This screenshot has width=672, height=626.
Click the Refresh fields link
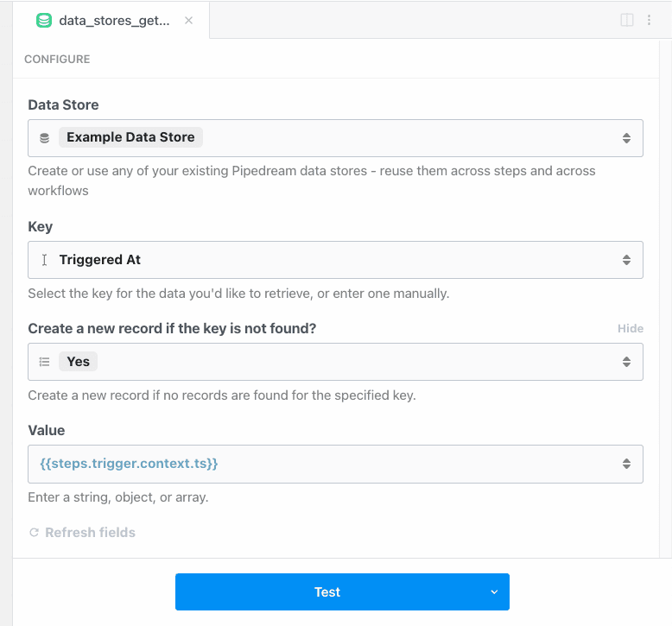(90, 532)
